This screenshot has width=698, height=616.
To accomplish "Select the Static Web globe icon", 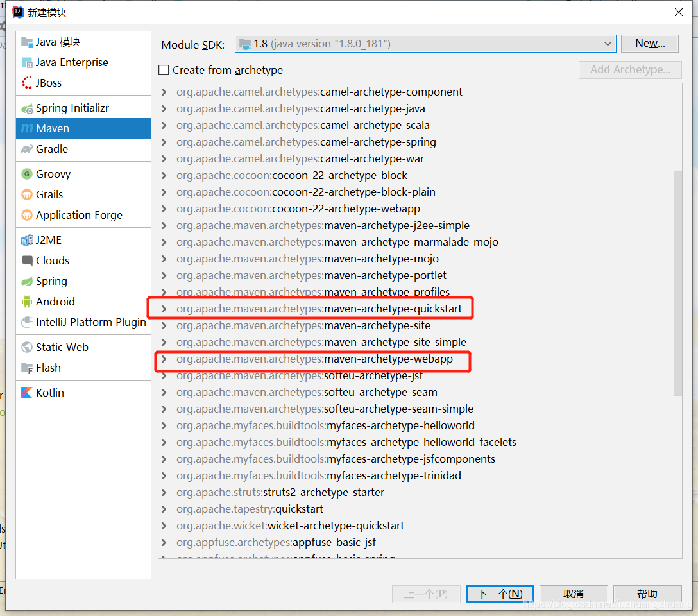I will (x=27, y=347).
